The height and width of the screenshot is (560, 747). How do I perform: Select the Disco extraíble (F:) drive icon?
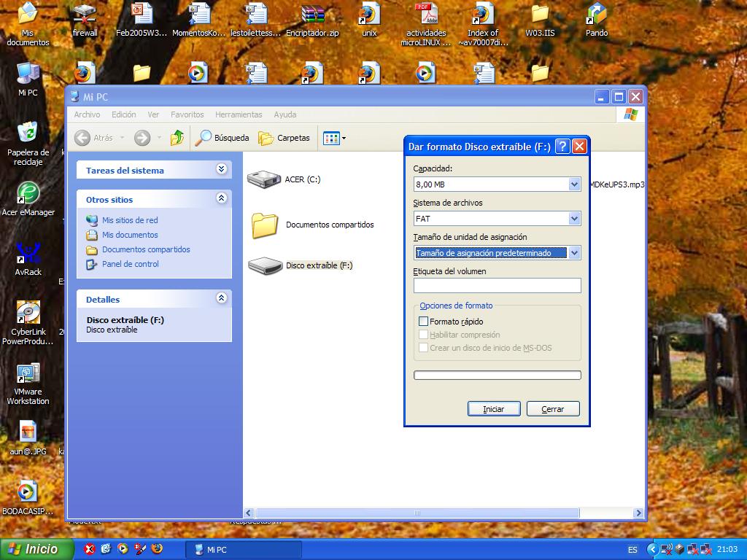coord(266,265)
